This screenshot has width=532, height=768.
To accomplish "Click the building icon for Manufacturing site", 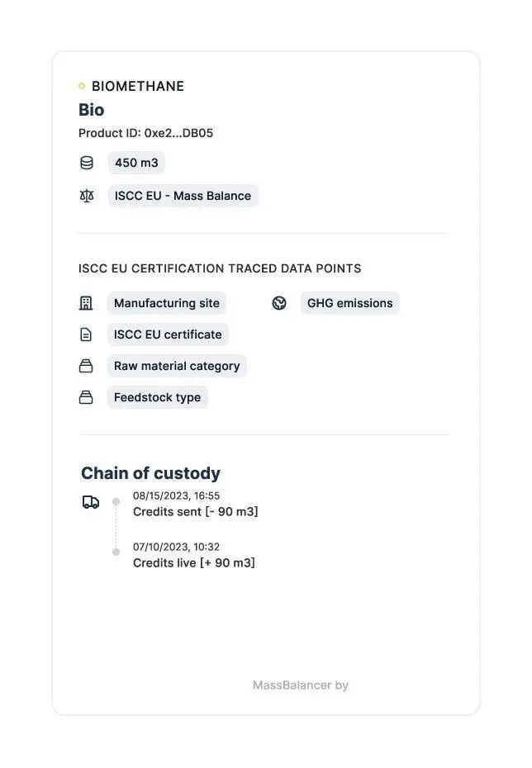I will coord(86,303).
